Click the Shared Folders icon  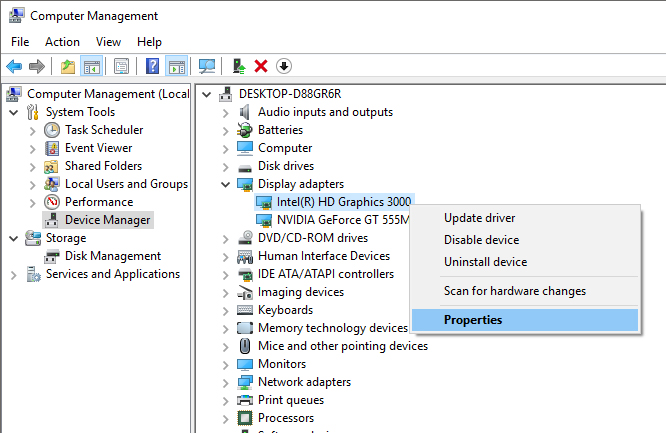[x=51, y=166]
